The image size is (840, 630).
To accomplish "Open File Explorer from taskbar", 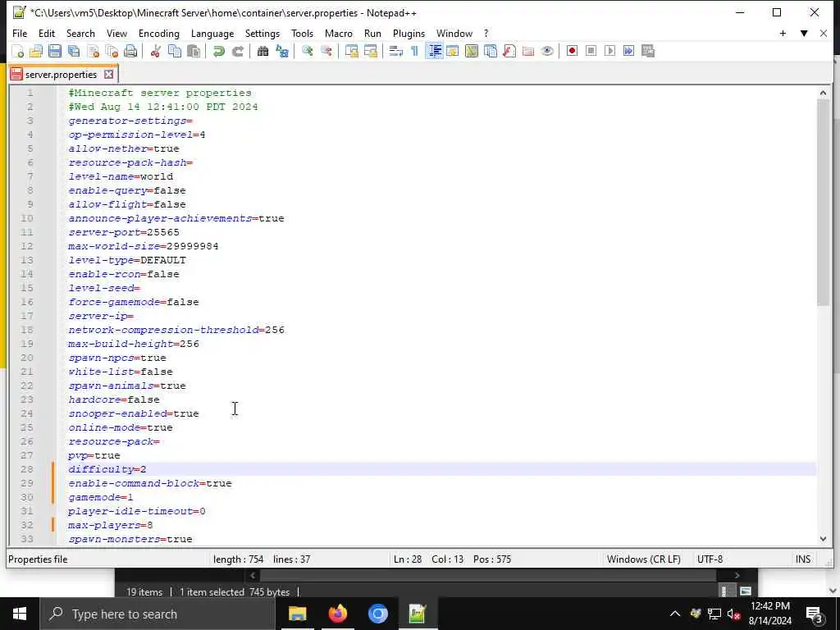I will [297, 614].
